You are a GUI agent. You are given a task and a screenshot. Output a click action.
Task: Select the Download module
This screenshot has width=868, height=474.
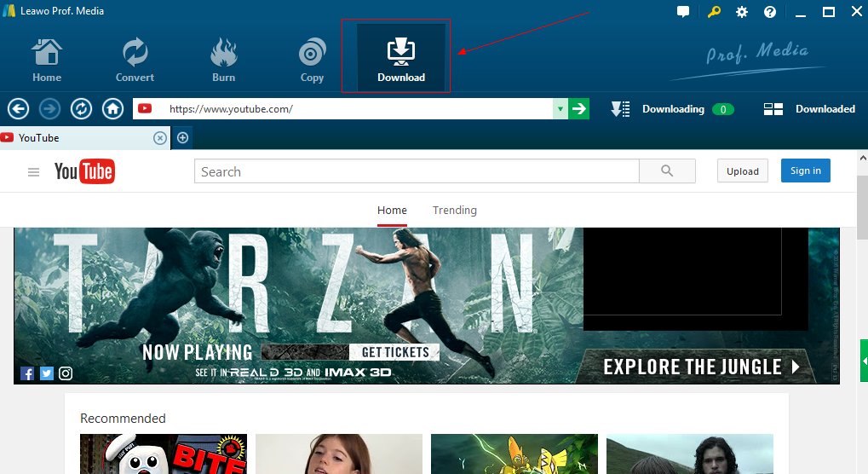[x=401, y=58]
